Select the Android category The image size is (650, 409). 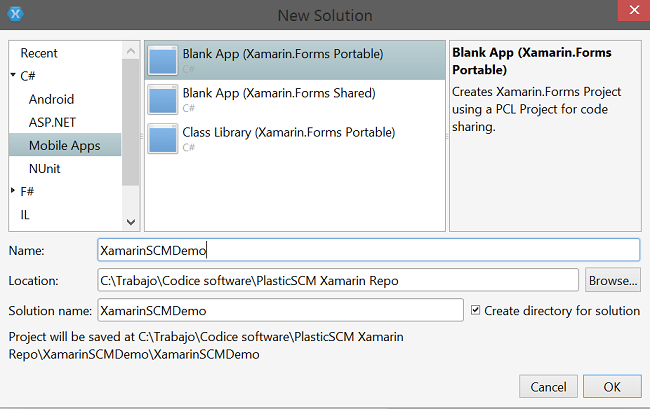pos(51,99)
